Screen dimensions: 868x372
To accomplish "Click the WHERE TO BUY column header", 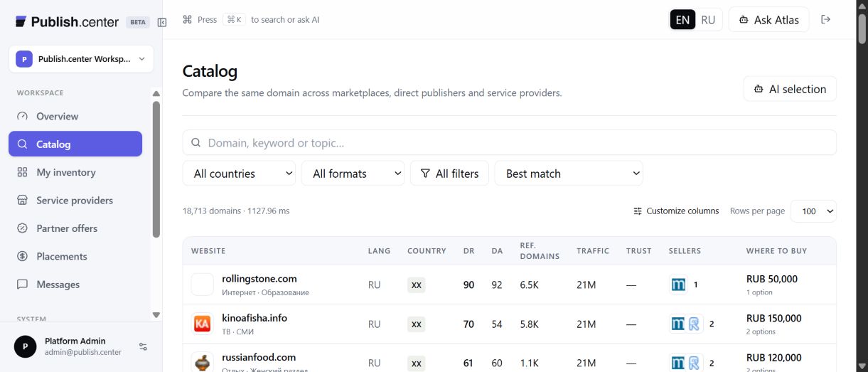I will (776, 251).
